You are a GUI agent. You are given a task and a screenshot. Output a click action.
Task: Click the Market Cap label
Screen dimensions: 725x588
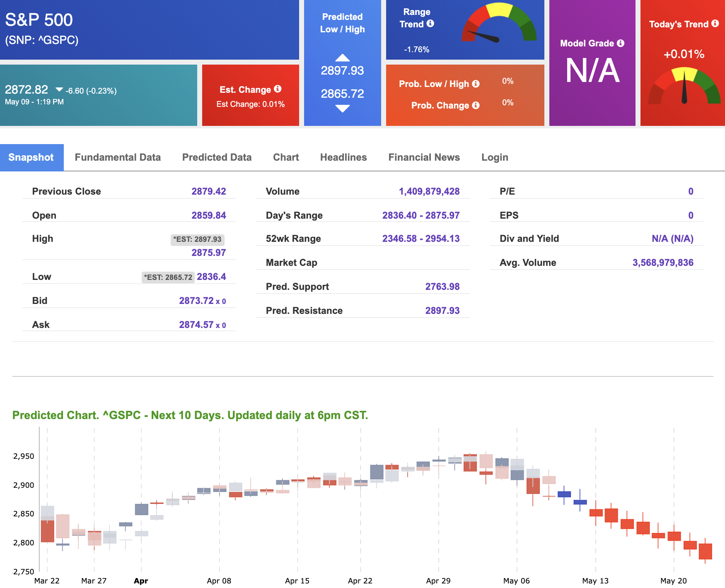[292, 263]
